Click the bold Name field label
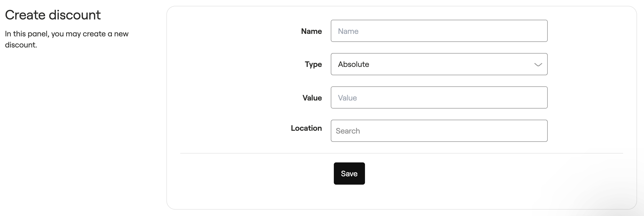 311,31
